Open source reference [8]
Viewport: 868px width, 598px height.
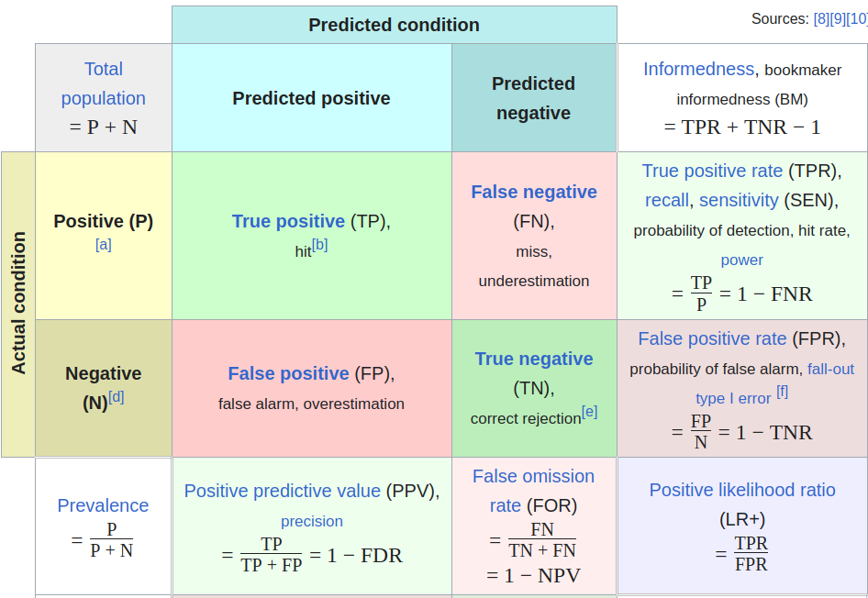pos(821,19)
